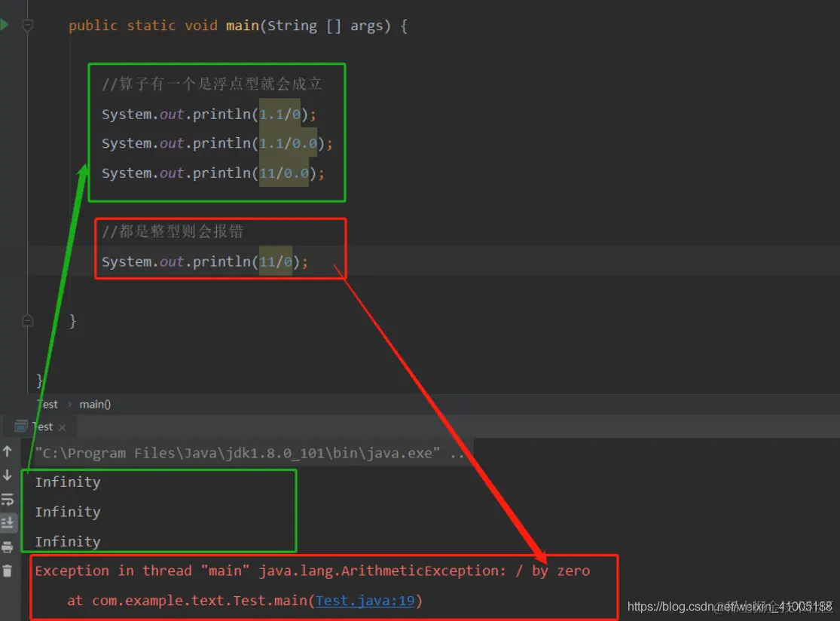Place cursor in println(1.1/0.0) line
840x621 pixels.
coord(217,144)
